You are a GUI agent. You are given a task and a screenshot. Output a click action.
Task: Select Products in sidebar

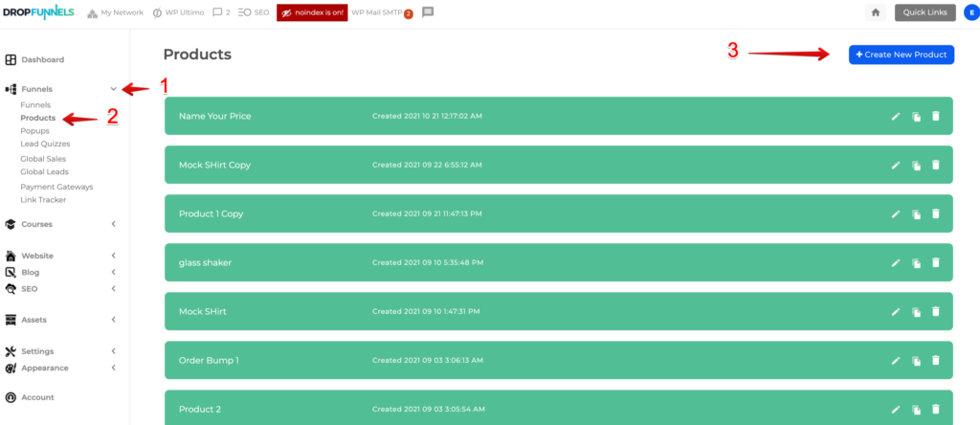(37, 118)
